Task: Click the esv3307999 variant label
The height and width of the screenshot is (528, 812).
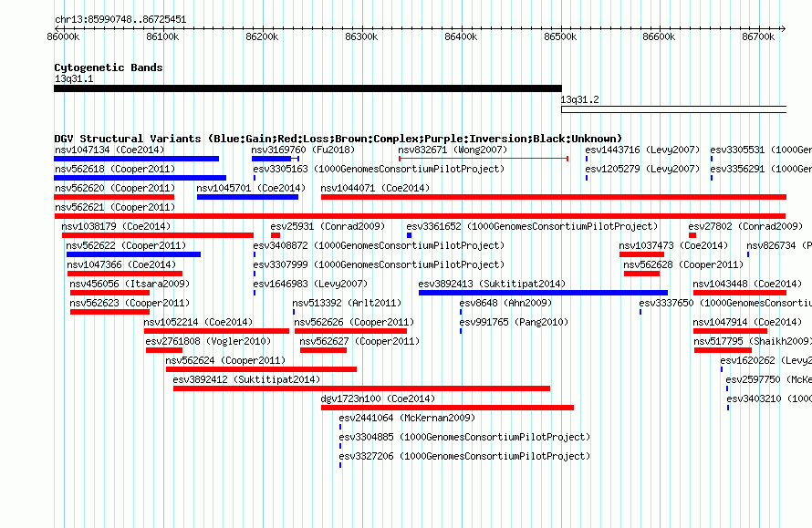Action: point(379,264)
